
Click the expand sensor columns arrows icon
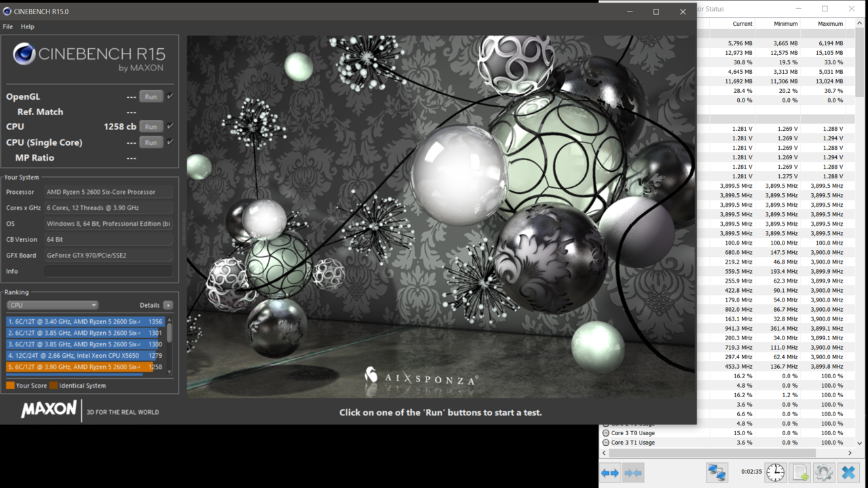[610, 472]
